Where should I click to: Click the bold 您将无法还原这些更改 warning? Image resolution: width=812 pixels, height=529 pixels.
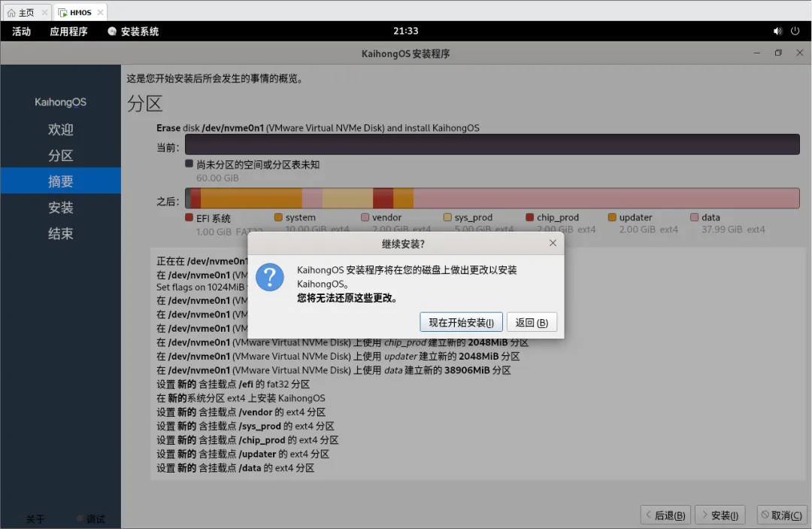pyautogui.click(x=347, y=298)
